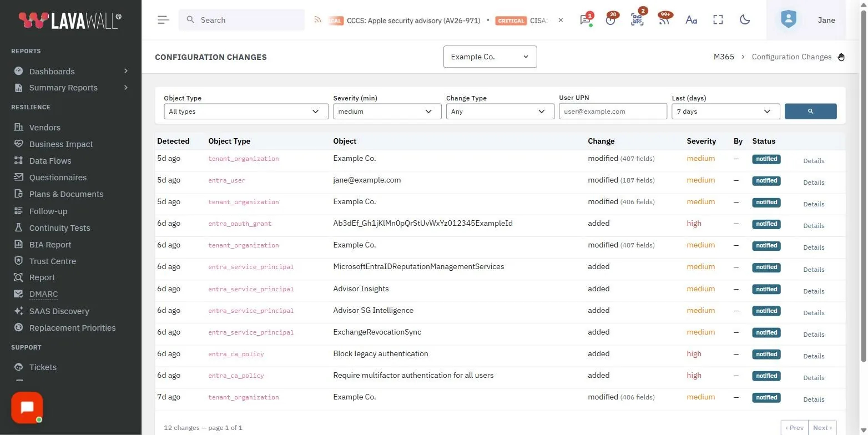This screenshot has width=868, height=435.
Task: Open Trust Centre in sidebar
Action: point(53,261)
